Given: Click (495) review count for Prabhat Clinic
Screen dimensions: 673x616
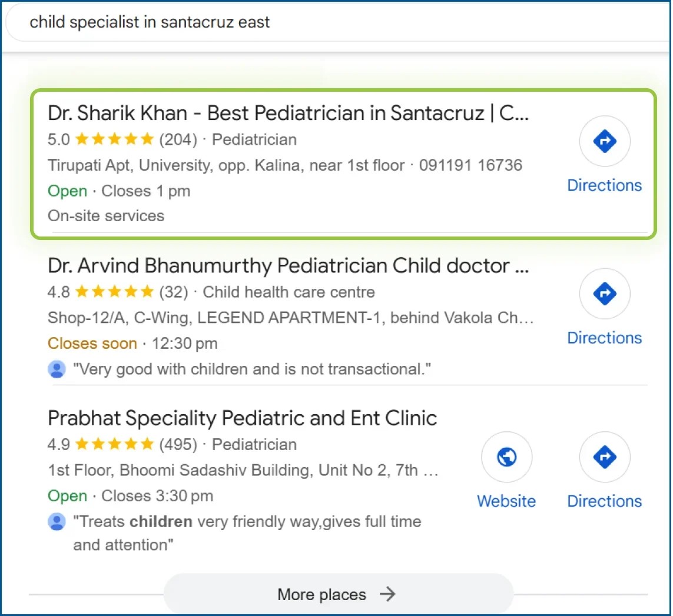Looking at the screenshot, I should point(178,445).
